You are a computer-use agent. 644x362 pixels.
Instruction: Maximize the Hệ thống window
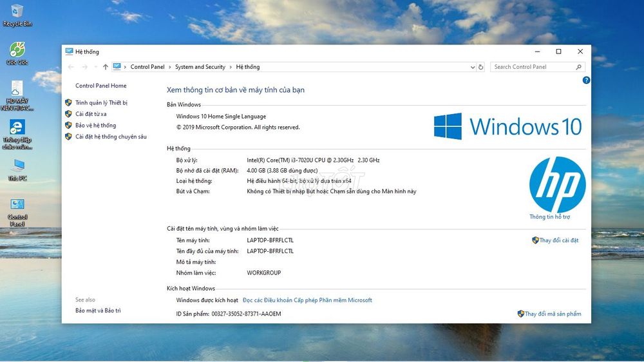[x=558, y=52]
